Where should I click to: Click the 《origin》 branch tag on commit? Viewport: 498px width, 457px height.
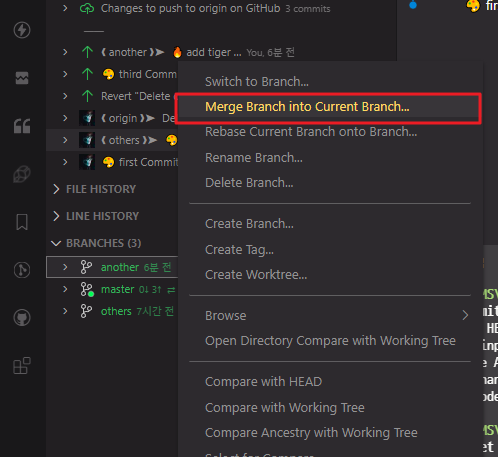(x=128, y=118)
